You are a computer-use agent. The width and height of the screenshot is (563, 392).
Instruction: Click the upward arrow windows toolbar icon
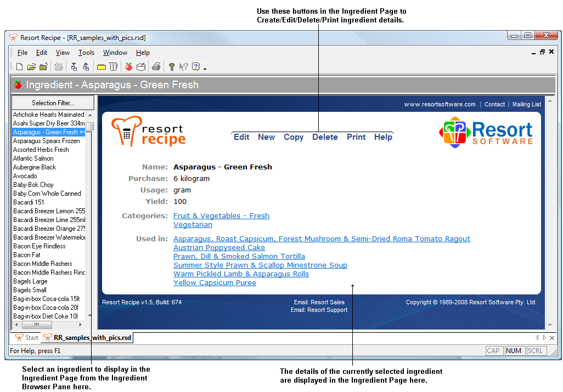(x=86, y=67)
